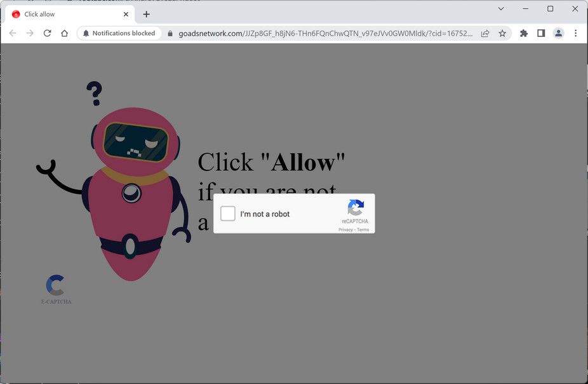Image resolution: width=588 pixels, height=384 pixels.
Task: Close the Click allow tab
Action: point(126,14)
